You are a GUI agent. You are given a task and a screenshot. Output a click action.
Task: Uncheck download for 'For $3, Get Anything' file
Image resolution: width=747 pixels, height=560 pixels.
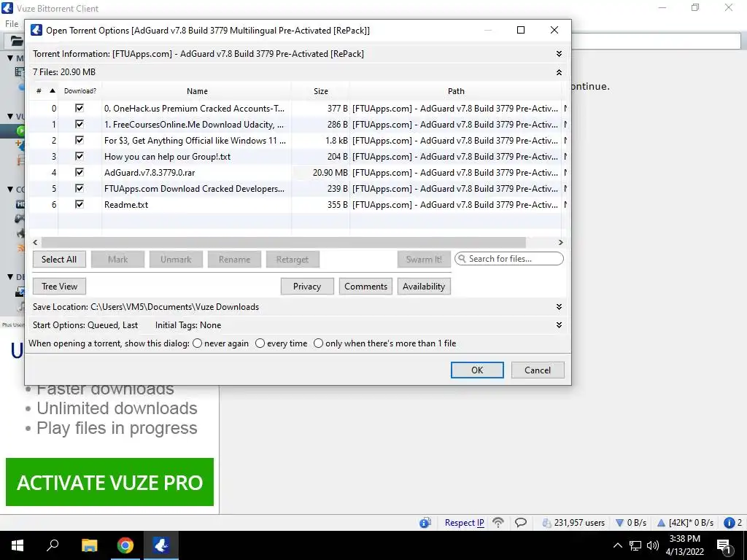pyautogui.click(x=80, y=141)
